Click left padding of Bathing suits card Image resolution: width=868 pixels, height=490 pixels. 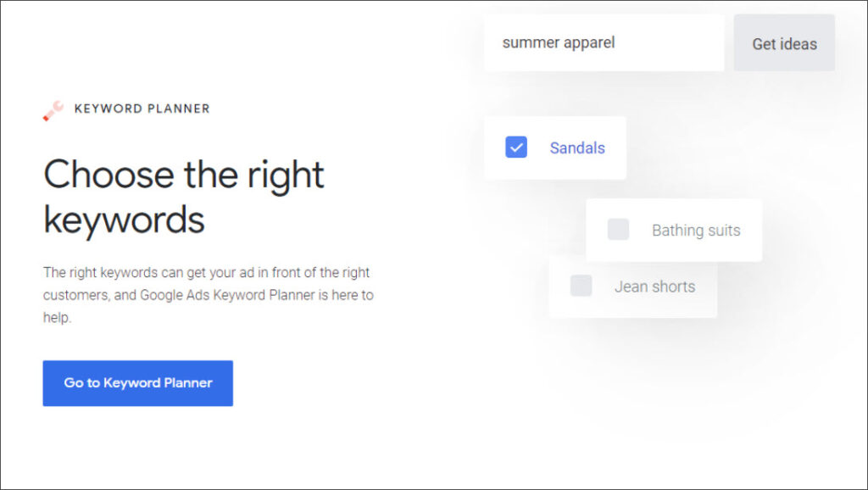(597, 230)
